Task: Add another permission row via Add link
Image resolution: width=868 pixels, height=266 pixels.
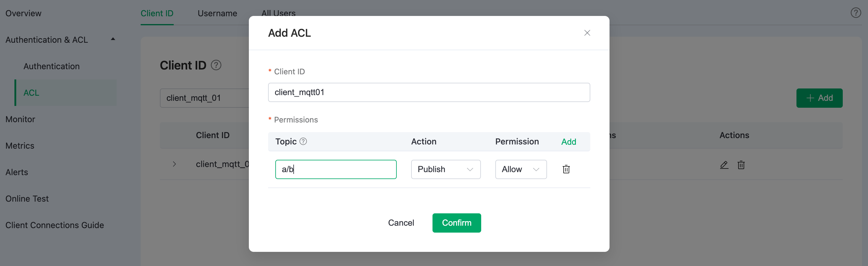Action: (x=568, y=142)
